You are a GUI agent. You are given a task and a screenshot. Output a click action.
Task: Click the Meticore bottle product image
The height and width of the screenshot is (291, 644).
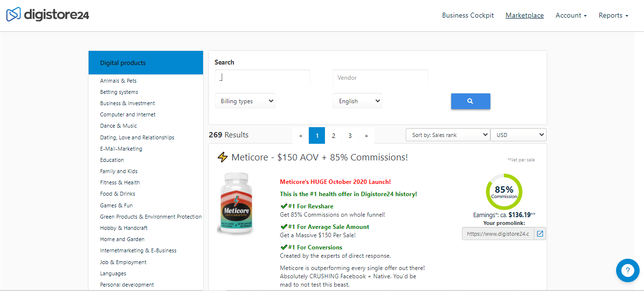[x=237, y=203]
